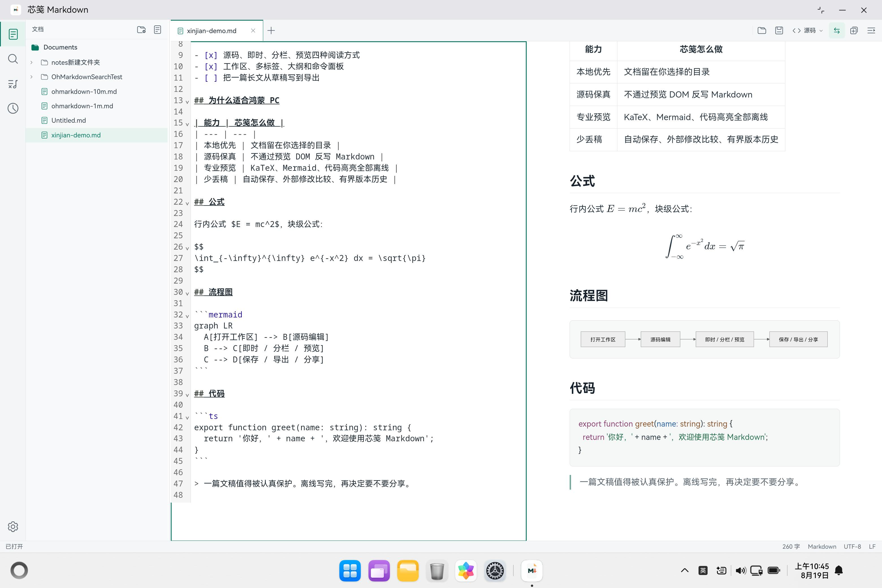The height and width of the screenshot is (588, 882).
Task: Click the open folder toolbar icon
Action: pos(762,30)
